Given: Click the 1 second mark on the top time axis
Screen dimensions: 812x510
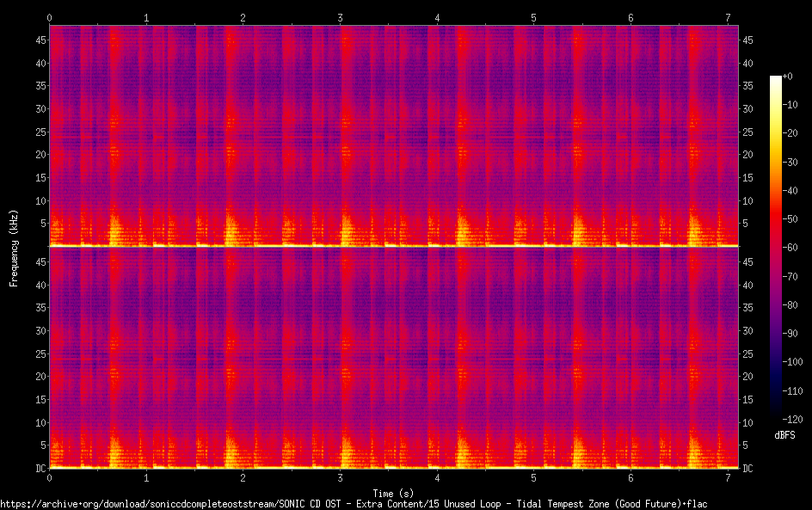Looking at the screenshot, I should point(147,17).
